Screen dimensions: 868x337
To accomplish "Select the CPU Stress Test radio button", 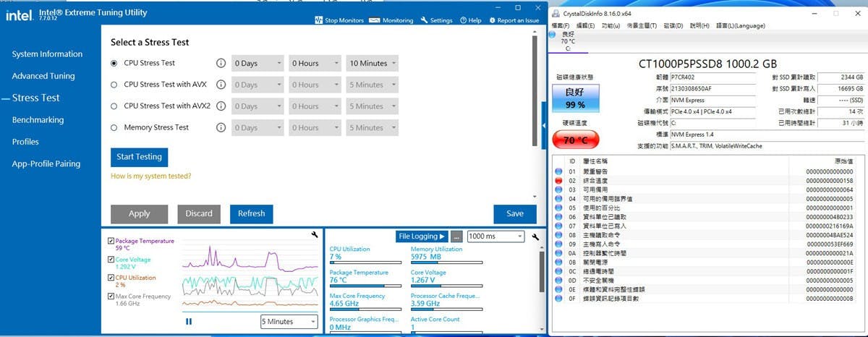I will 114,63.
